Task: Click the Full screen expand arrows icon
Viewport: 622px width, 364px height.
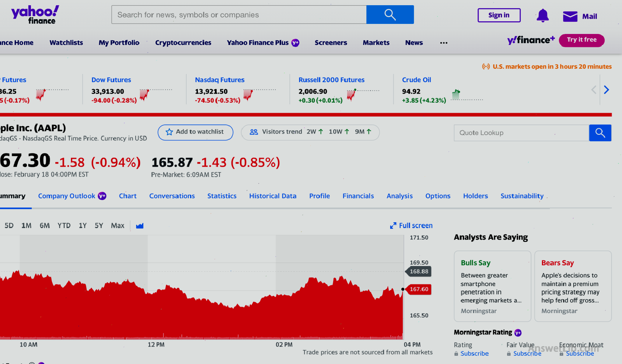Action: pyautogui.click(x=393, y=226)
